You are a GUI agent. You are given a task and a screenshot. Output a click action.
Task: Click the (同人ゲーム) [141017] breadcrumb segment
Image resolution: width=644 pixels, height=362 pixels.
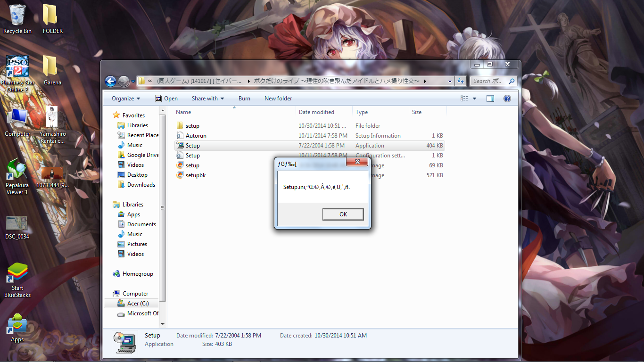[199, 81]
